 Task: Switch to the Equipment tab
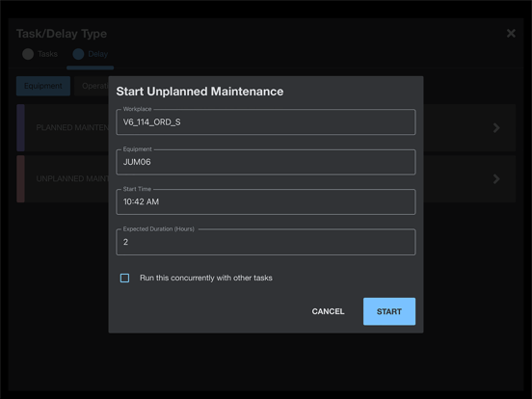click(x=43, y=86)
